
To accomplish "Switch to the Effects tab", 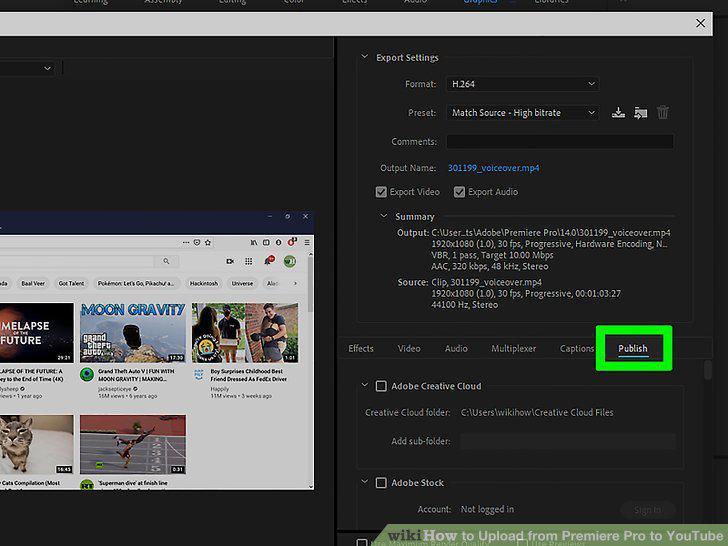I will [361, 349].
